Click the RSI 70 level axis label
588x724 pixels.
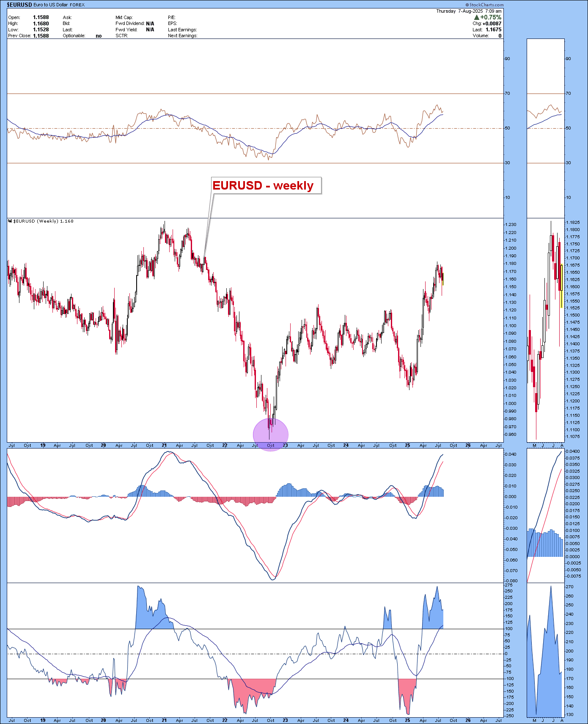point(507,94)
